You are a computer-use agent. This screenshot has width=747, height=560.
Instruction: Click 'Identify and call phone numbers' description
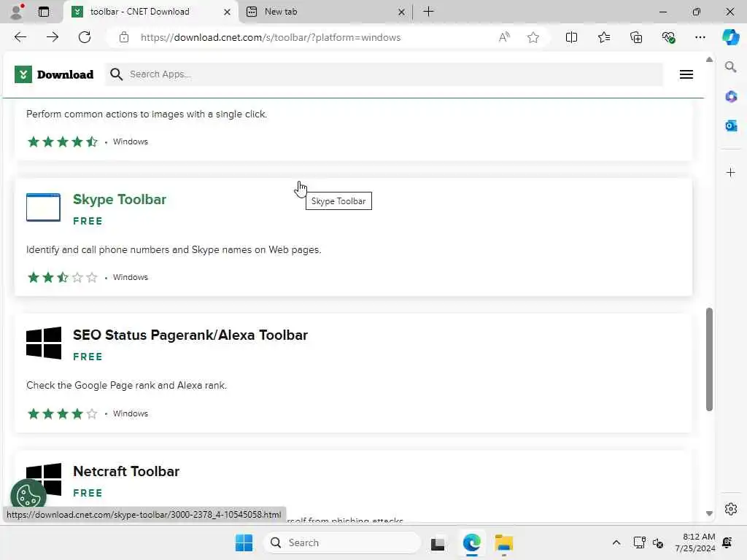click(174, 250)
